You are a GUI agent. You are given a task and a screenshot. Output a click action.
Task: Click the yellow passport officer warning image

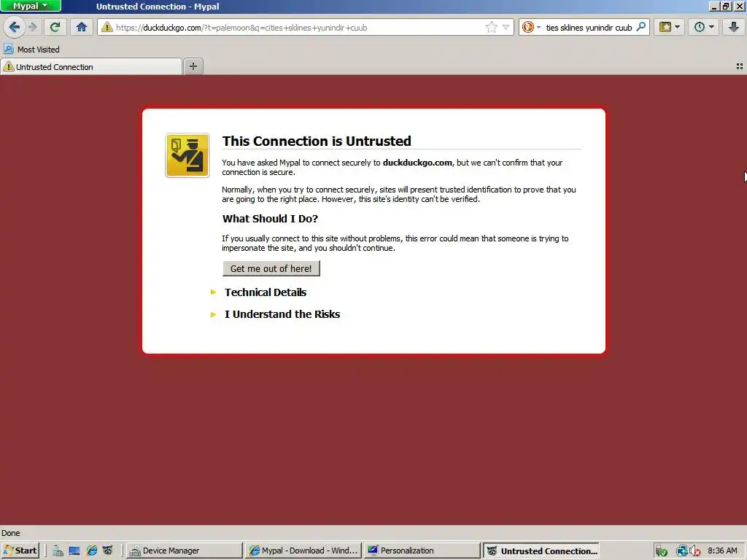click(x=187, y=155)
